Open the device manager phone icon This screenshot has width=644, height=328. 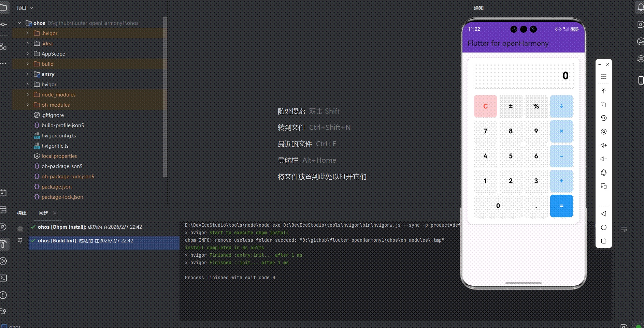tap(641, 80)
